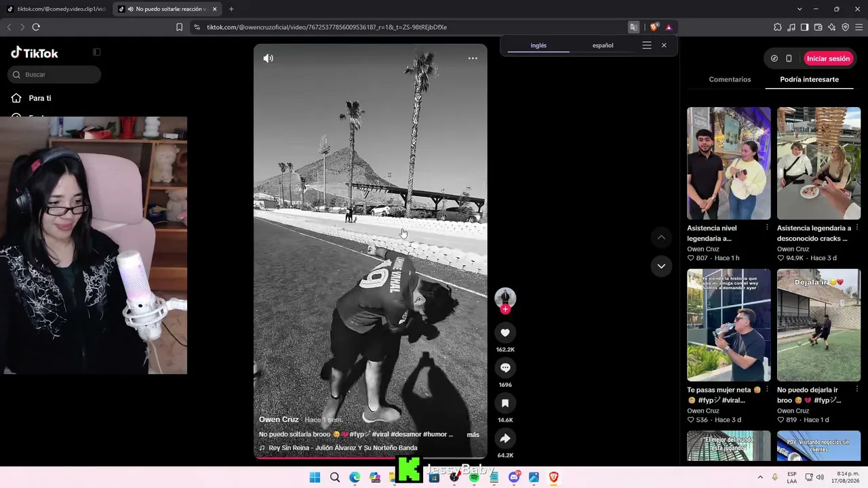
Task: Open a new browser tab
Action: pyautogui.click(x=231, y=9)
